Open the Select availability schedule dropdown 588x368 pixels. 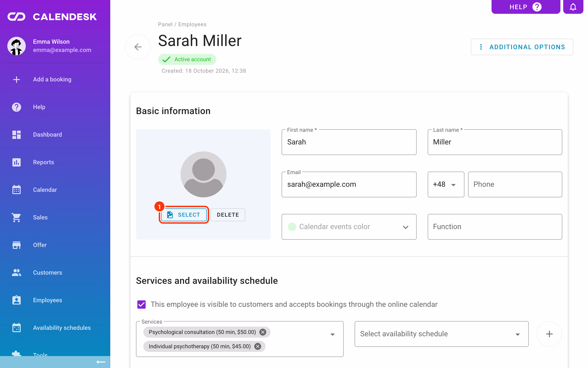tap(441, 334)
